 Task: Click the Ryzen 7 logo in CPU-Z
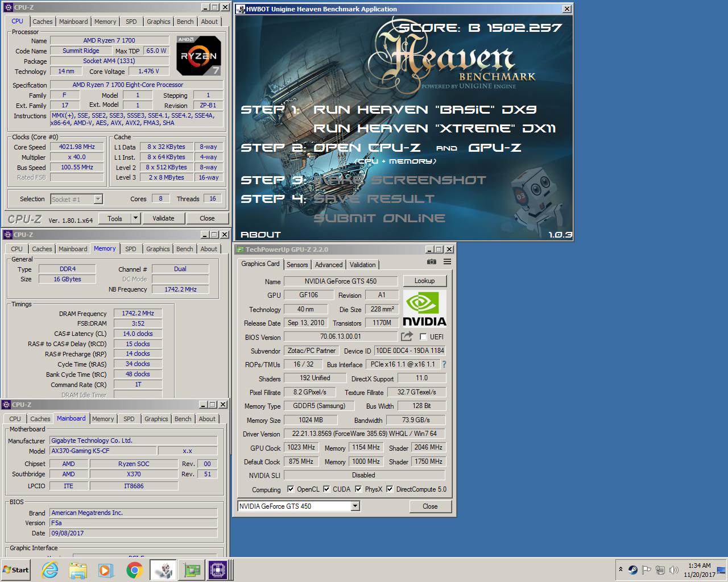(x=198, y=56)
